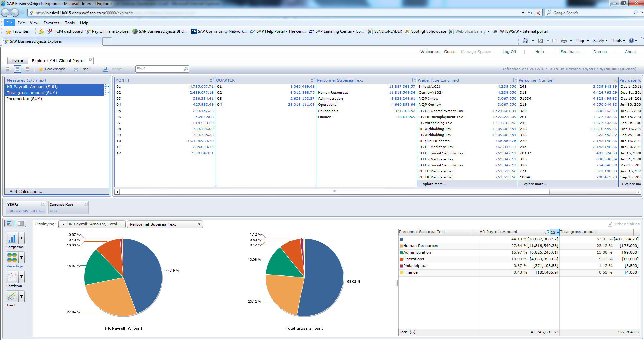Screen dimensions: 644x340
Task: Open the Percentage chart dropdown arrow
Action: pyautogui.click(x=22, y=257)
